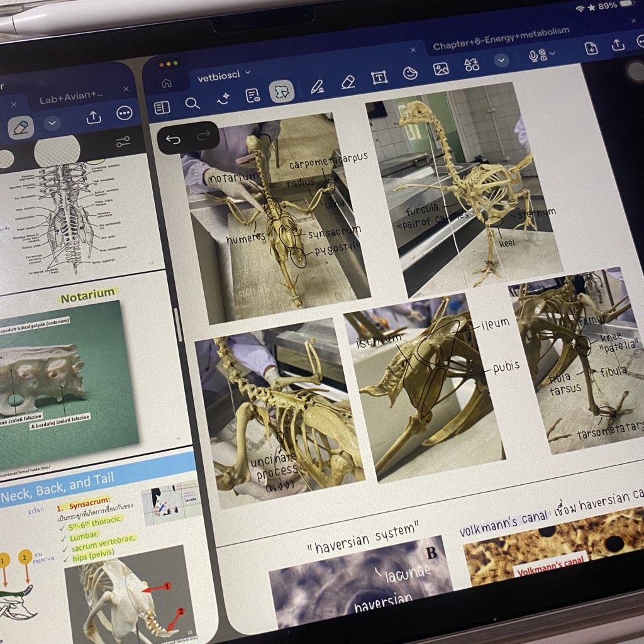Image resolution: width=644 pixels, height=644 pixels.
Task: Expand the toolbar chevron in vetbiosci window
Action: [x=501, y=60]
